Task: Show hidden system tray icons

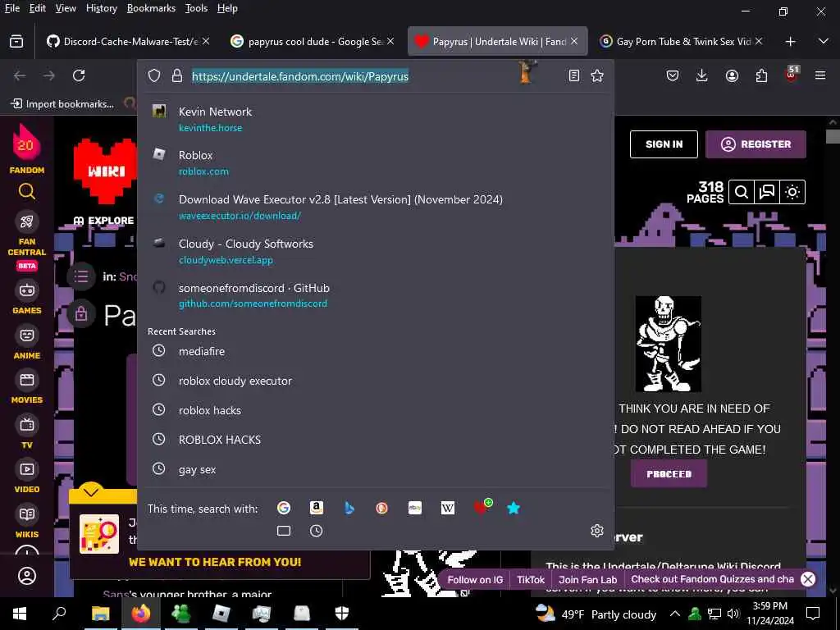Action: (675, 614)
